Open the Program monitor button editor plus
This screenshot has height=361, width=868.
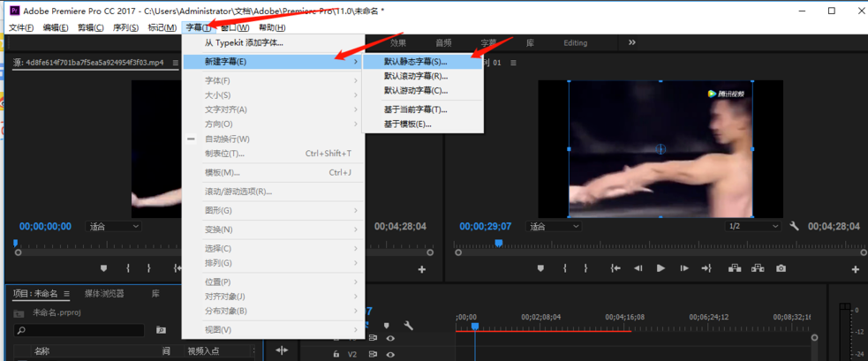pos(855,269)
